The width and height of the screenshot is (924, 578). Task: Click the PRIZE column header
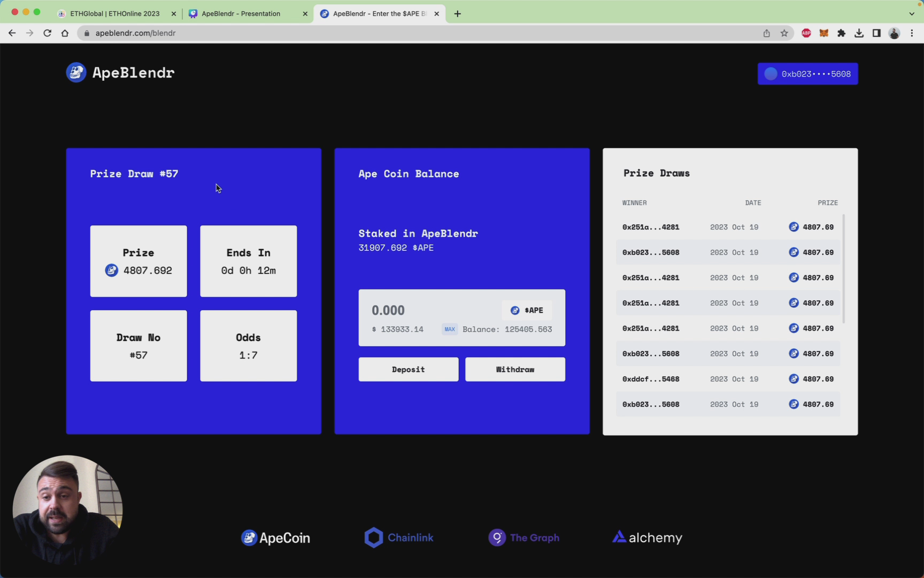coord(828,203)
